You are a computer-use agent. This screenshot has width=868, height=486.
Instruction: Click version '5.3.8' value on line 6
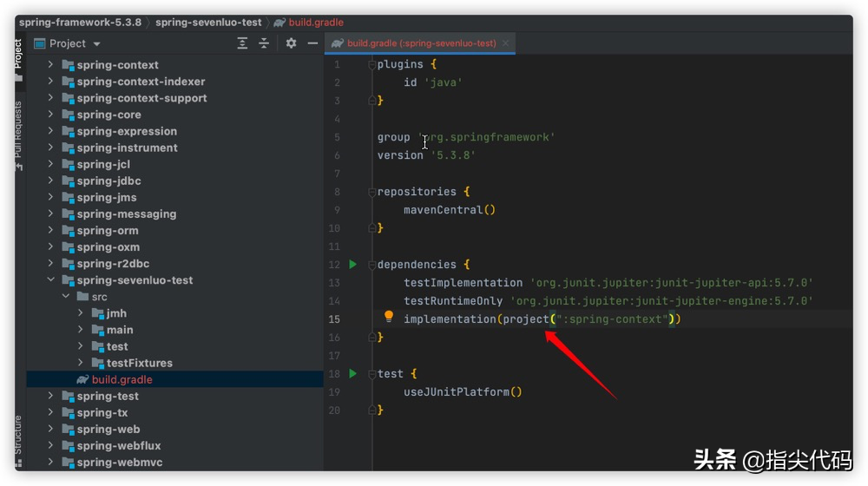click(x=453, y=155)
